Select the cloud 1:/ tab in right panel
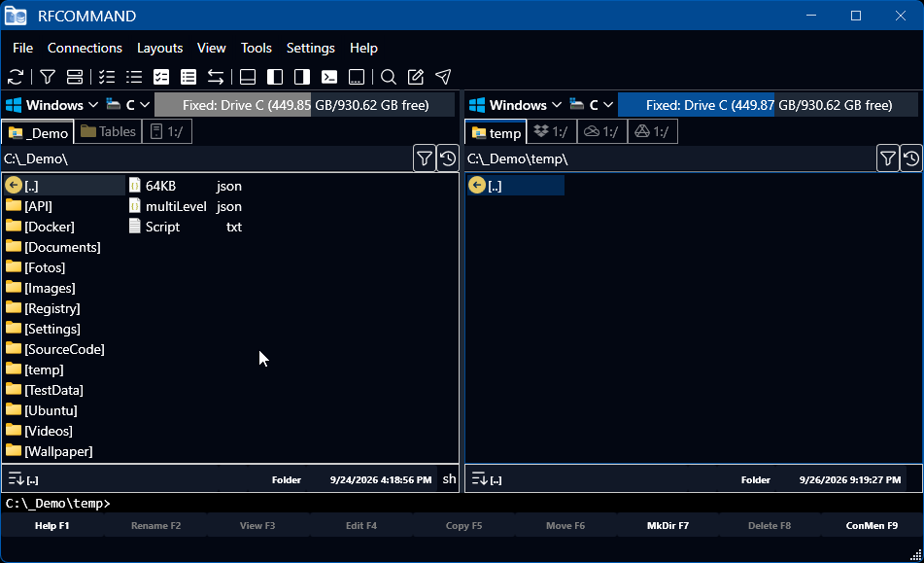The height and width of the screenshot is (563, 924). pos(601,131)
